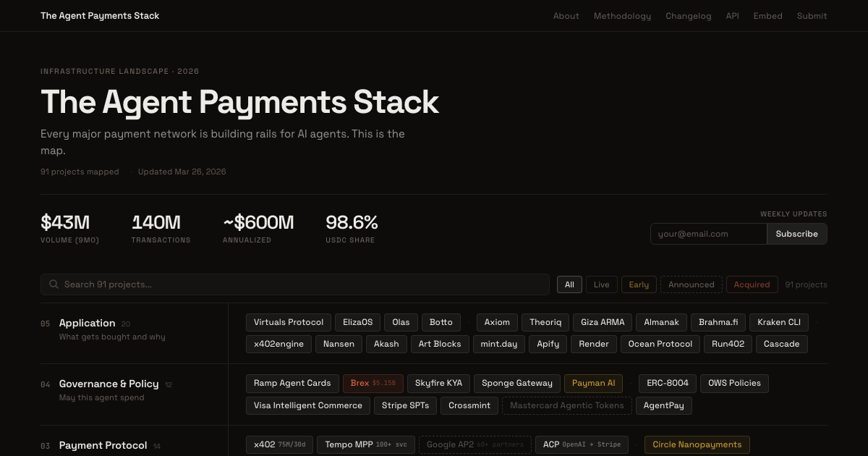Image resolution: width=868 pixels, height=456 pixels.
Task: Select the "Live" filter chip
Action: 601,284
